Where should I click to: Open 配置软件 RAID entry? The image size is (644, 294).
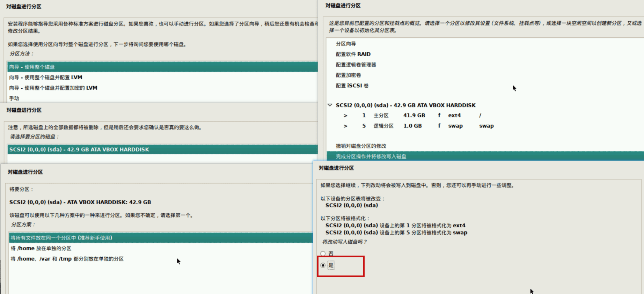353,54
